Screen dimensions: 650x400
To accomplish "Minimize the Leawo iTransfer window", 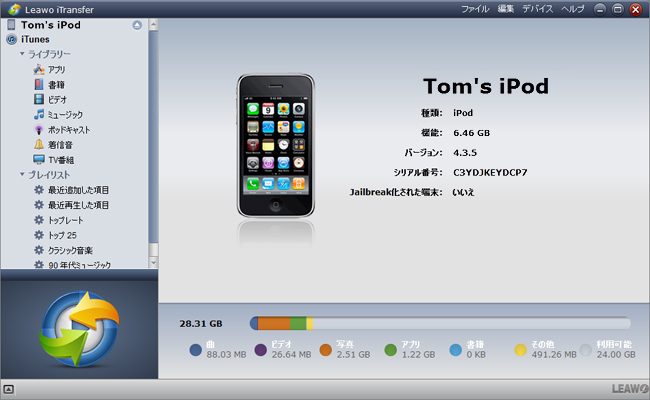I will pos(599,9).
